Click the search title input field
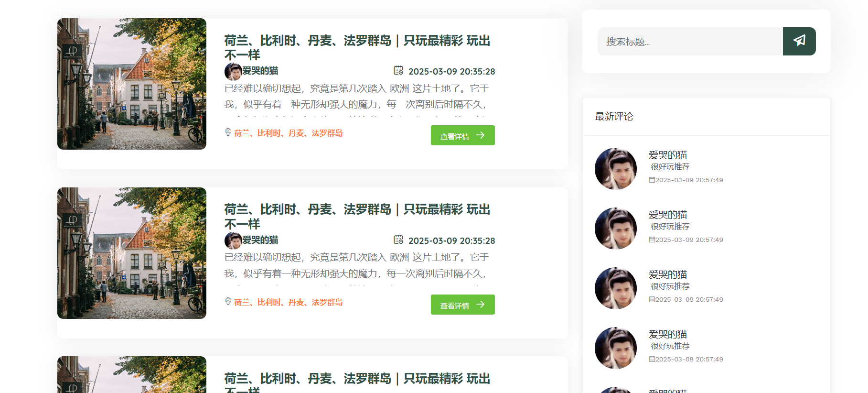Viewport: 868px width, 393px height. (690, 41)
